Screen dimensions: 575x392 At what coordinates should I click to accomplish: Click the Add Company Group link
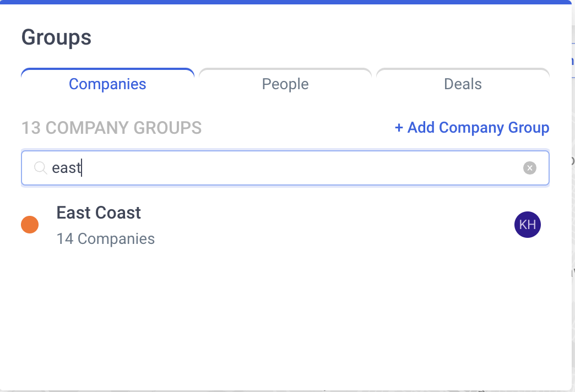click(x=472, y=128)
